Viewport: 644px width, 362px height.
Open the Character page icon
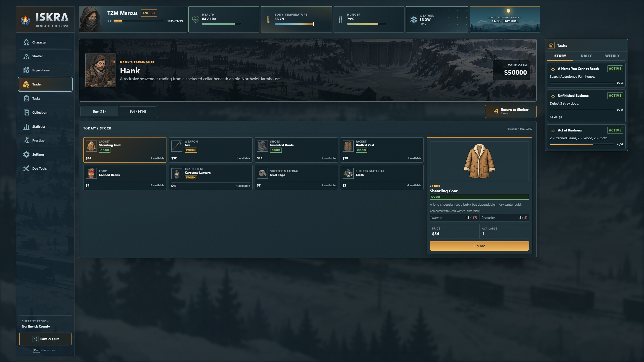tap(26, 42)
